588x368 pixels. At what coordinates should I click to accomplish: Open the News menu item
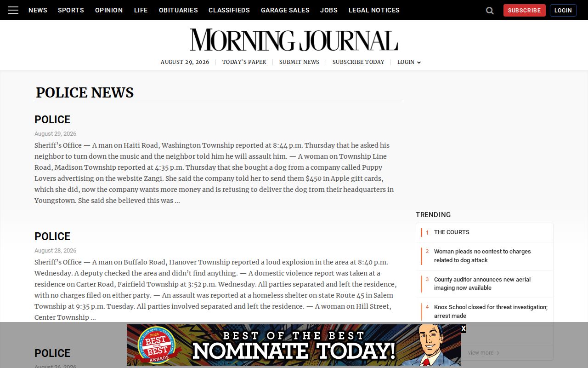click(x=38, y=10)
